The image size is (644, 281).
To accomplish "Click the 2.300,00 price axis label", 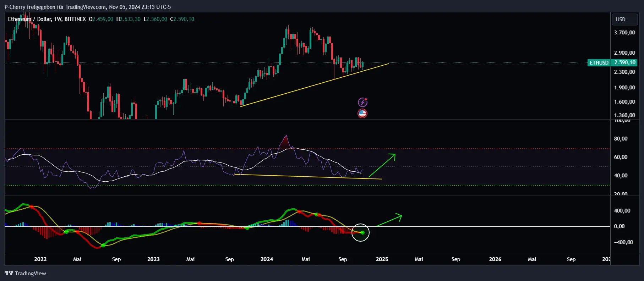I will [x=624, y=72].
